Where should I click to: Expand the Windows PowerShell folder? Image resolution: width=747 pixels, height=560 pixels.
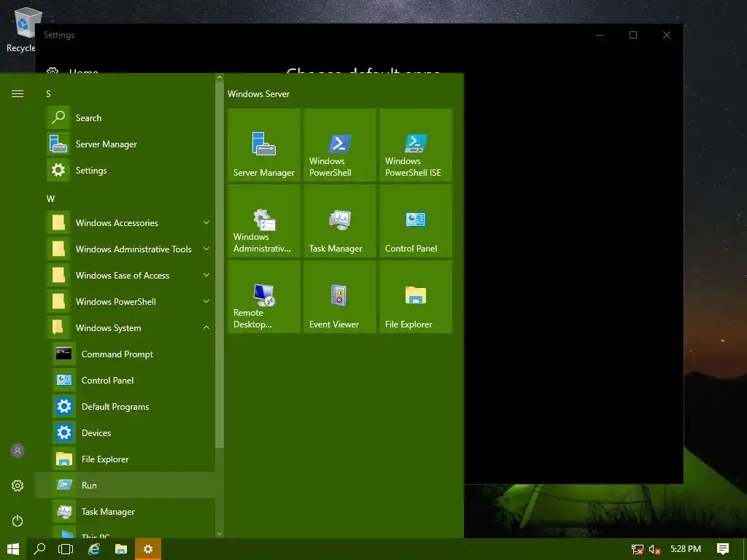tap(125, 301)
